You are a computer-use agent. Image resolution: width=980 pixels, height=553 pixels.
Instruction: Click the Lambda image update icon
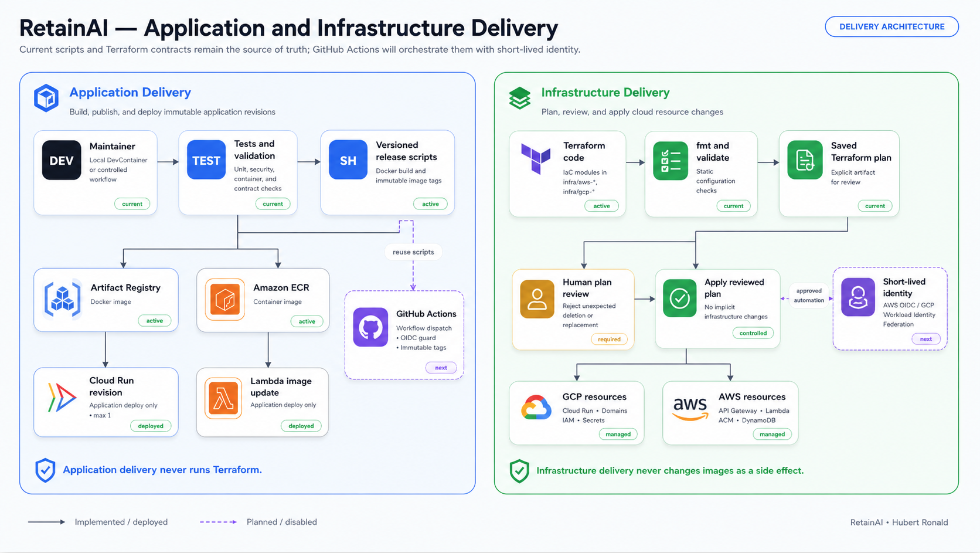click(x=223, y=398)
